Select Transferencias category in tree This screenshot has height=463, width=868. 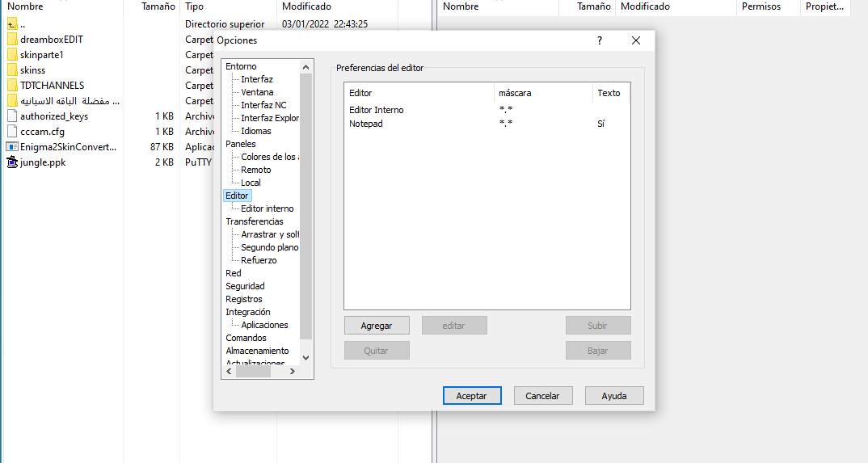click(x=254, y=221)
